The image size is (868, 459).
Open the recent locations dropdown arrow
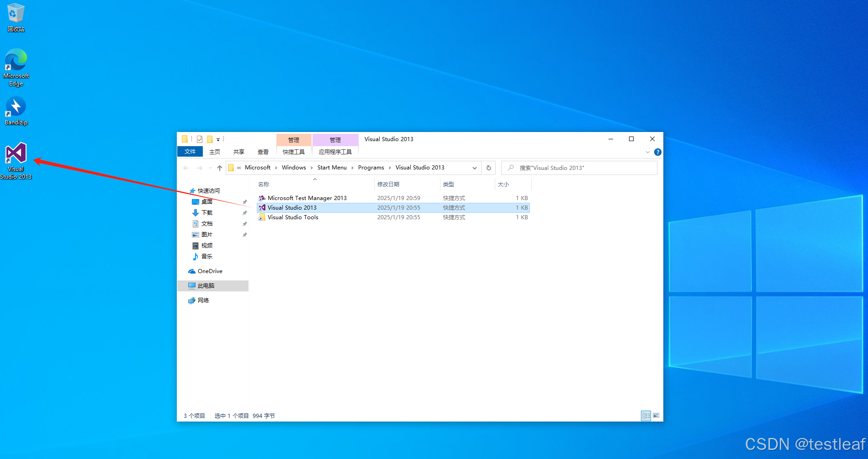point(210,168)
